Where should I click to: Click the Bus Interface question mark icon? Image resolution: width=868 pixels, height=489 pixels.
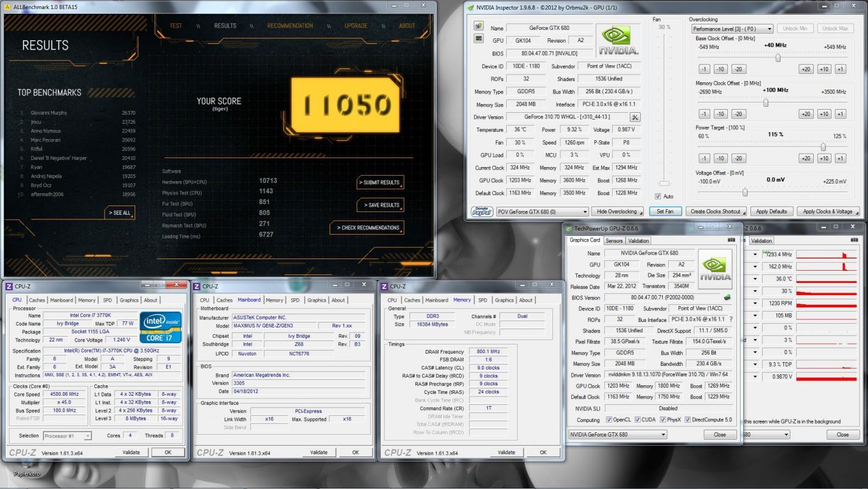(x=730, y=319)
